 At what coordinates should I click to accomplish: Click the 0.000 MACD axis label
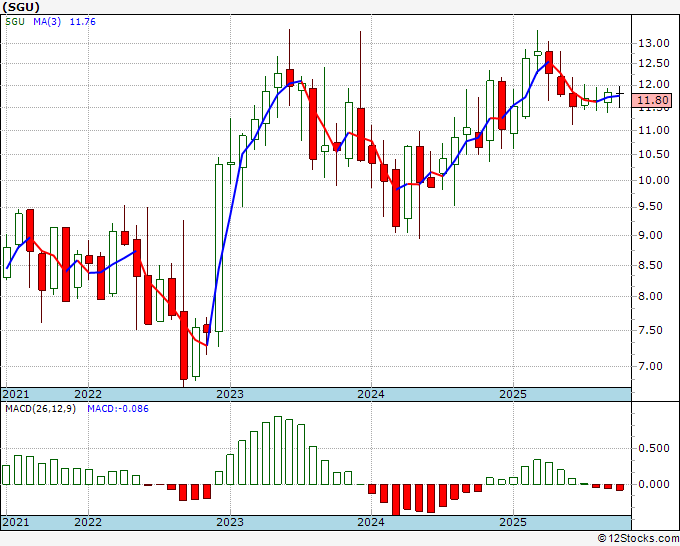tap(654, 484)
